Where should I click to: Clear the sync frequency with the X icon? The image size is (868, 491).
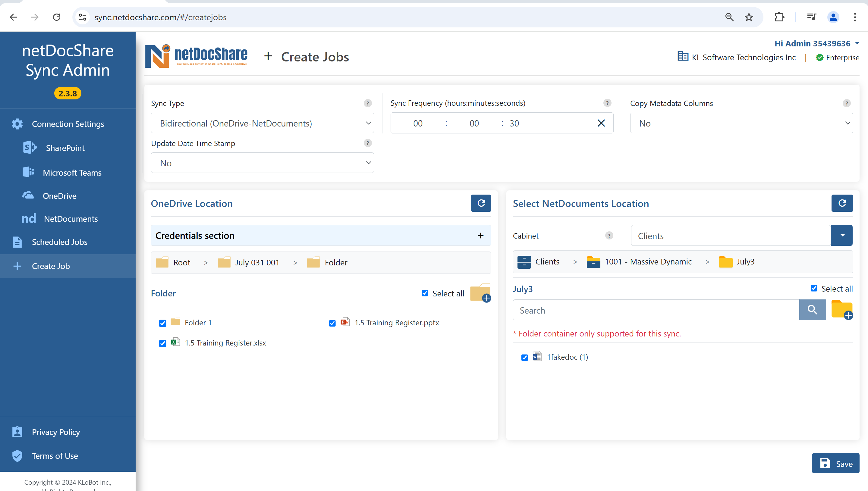coord(601,123)
